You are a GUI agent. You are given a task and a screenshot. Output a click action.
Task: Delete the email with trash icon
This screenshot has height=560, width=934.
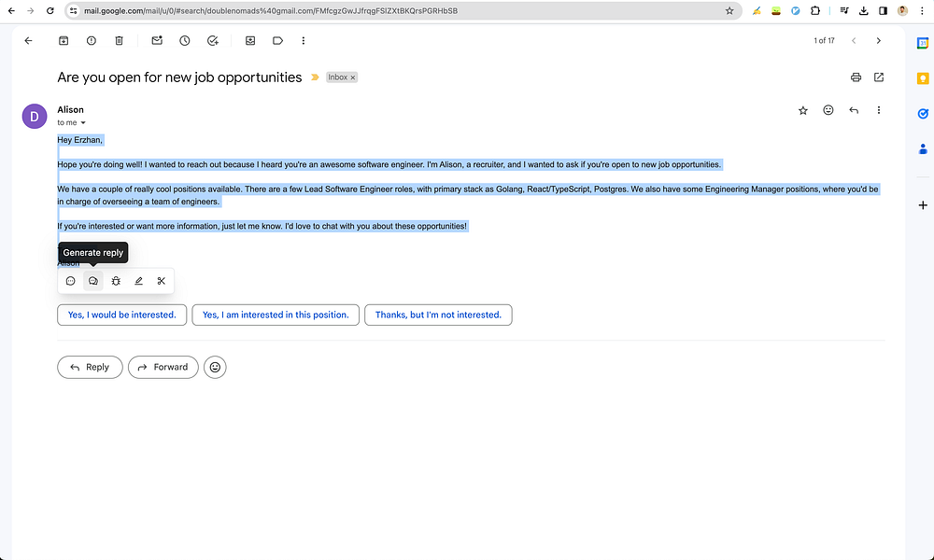click(x=120, y=40)
